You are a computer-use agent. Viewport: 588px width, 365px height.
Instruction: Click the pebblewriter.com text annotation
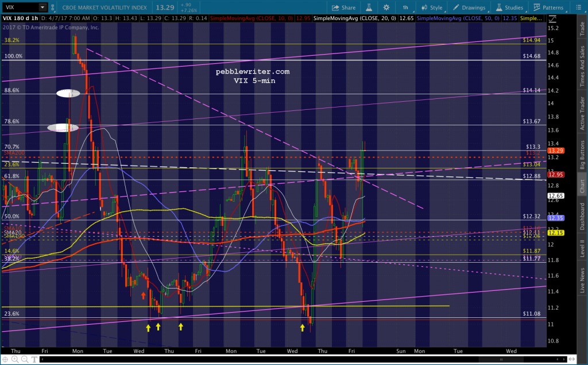click(x=253, y=71)
